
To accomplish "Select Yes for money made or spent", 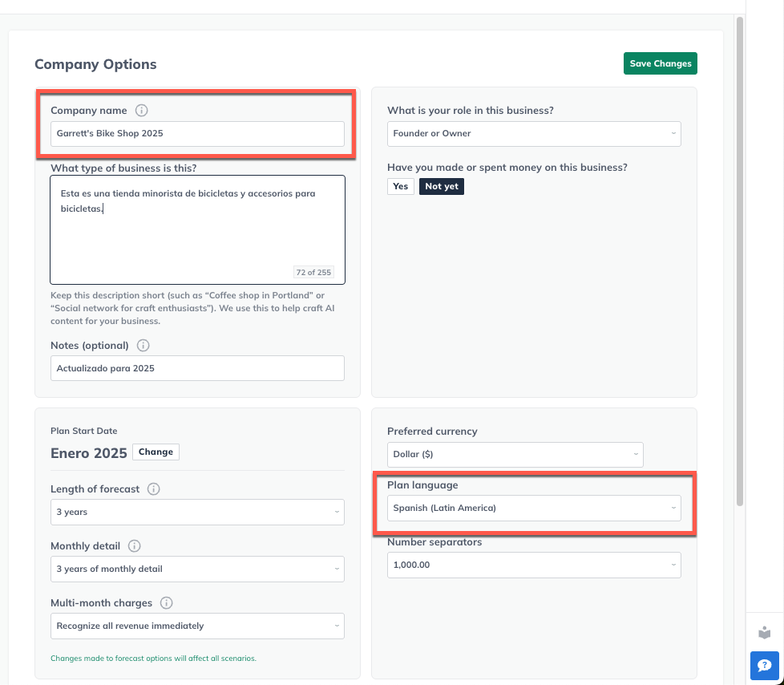I will 400,186.
